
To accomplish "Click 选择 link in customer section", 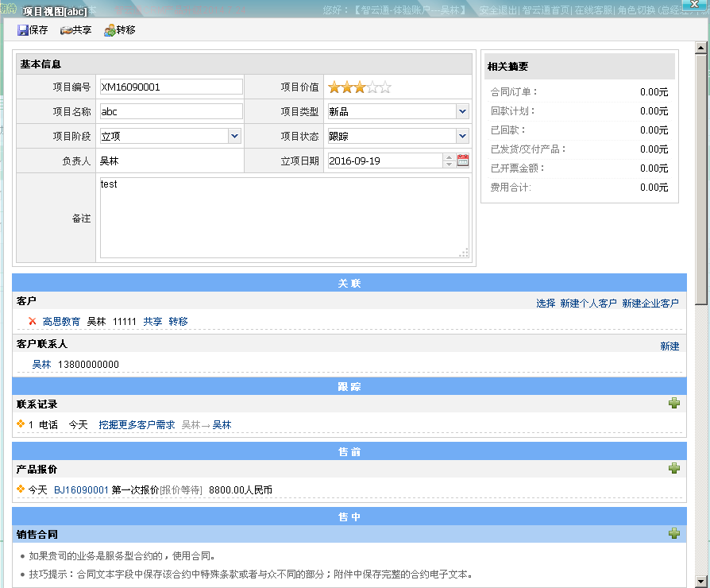I will 546,303.
